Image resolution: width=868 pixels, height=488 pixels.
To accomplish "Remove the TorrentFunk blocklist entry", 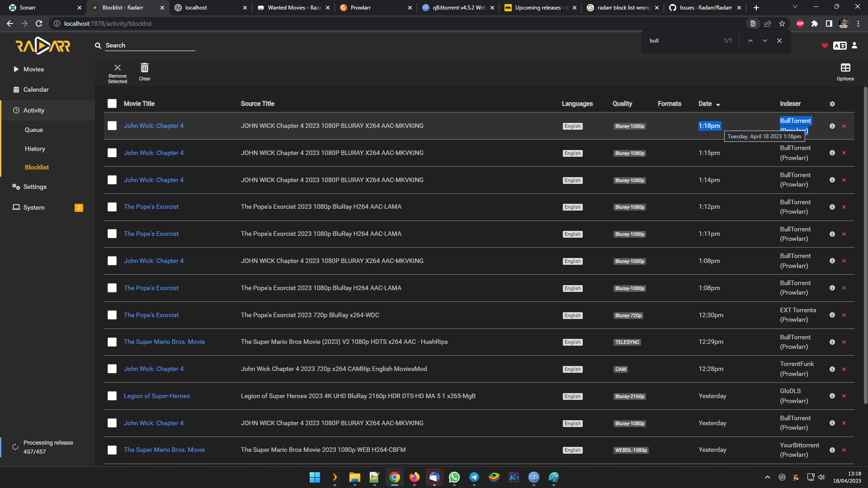I will point(844,369).
